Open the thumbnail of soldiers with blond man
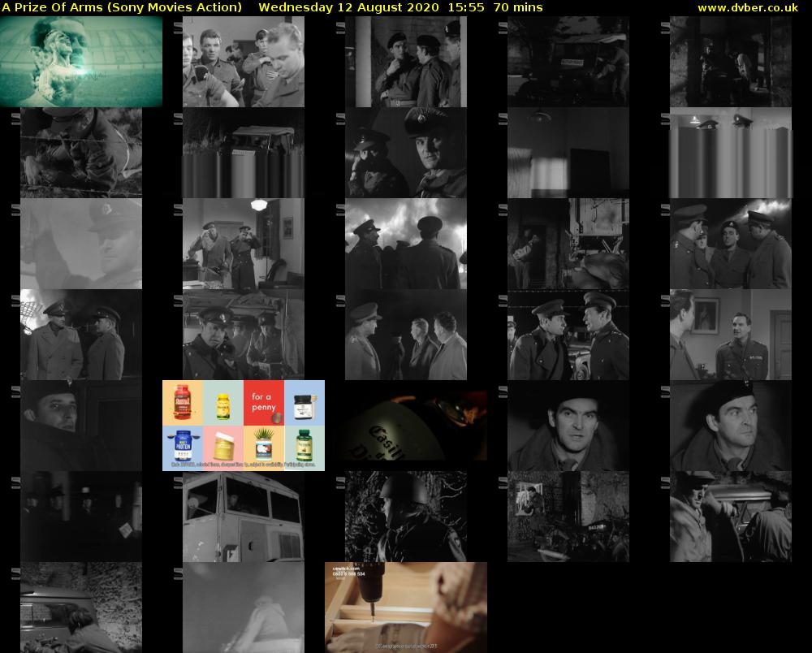This screenshot has width=812, height=653. (x=244, y=62)
